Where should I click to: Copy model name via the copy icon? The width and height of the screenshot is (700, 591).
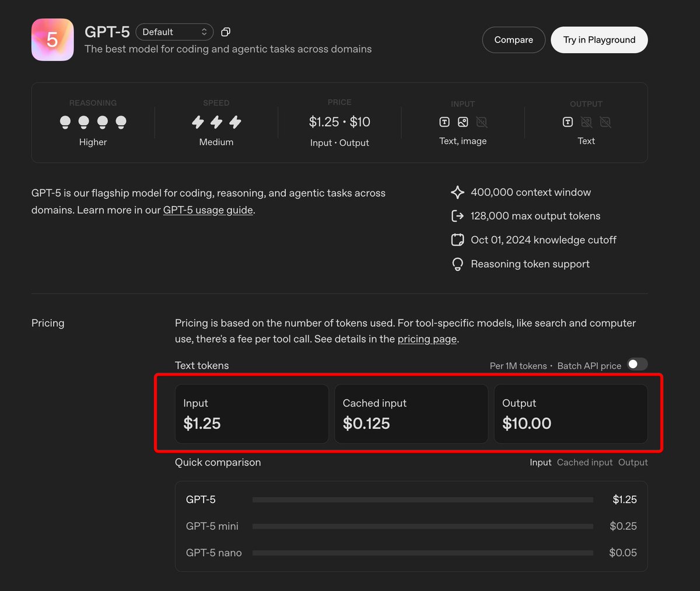[226, 32]
